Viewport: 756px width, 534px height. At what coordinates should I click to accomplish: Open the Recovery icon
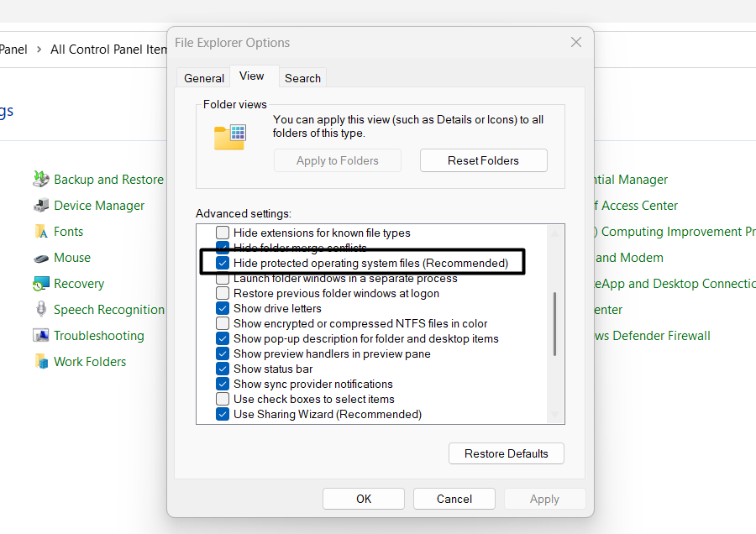41,284
